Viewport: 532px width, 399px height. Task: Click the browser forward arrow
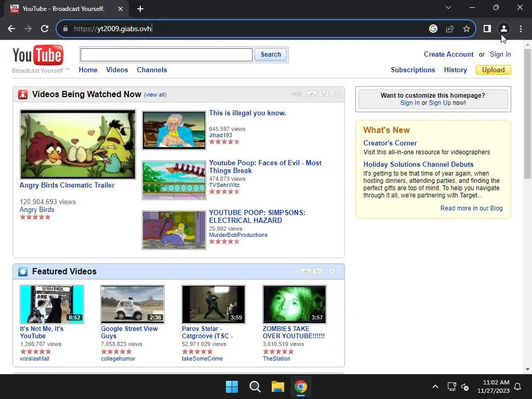(28, 29)
